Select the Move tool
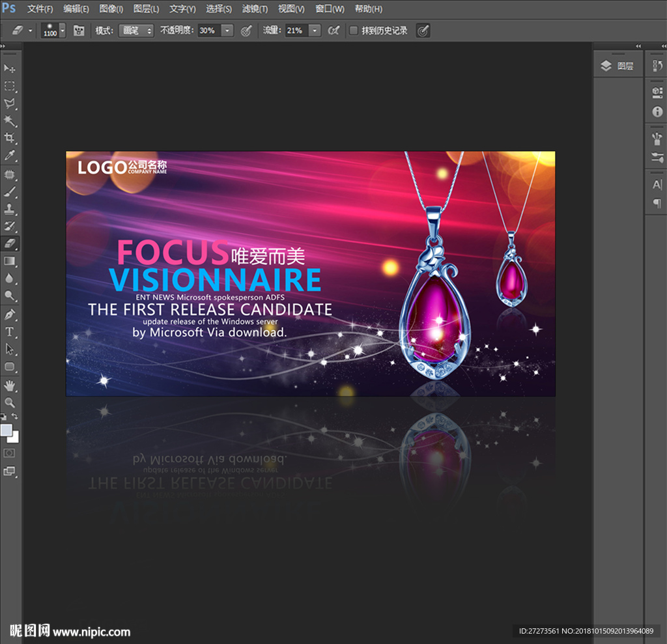 click(x=9, y=68)
